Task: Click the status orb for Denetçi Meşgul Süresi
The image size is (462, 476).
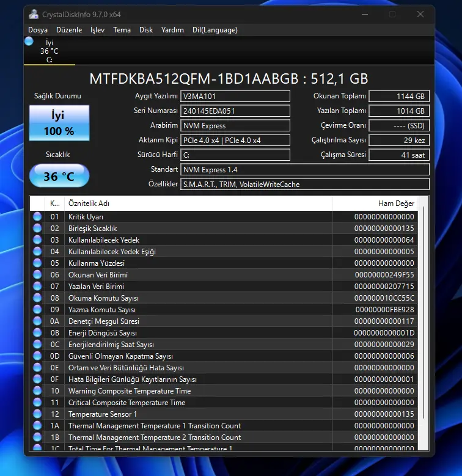Action: (x=37, y=321)
